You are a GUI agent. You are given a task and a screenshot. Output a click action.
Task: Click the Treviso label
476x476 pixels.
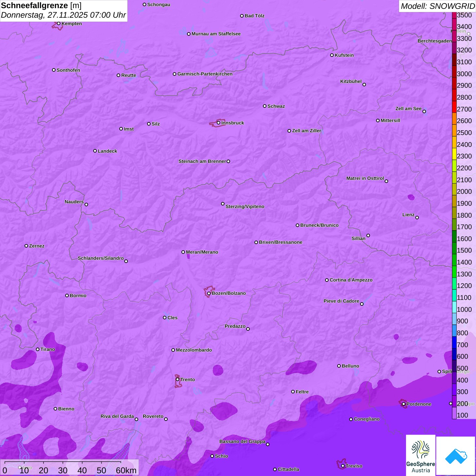click(354, 466)
